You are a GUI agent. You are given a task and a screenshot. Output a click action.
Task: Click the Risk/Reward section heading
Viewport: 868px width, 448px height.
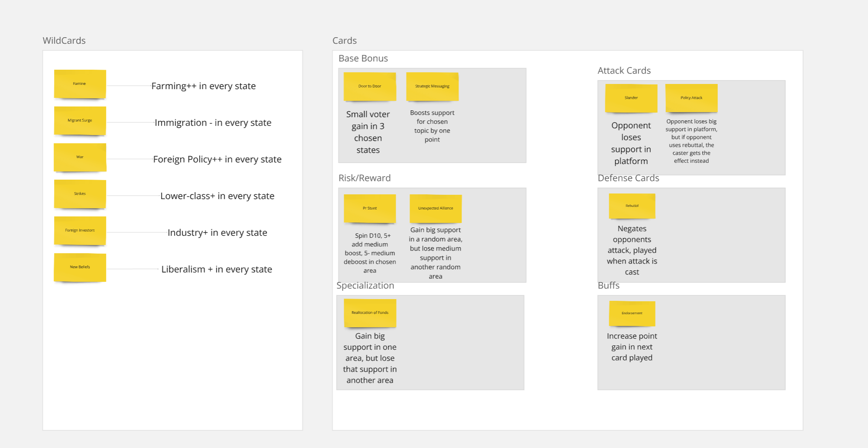(365, 178)
